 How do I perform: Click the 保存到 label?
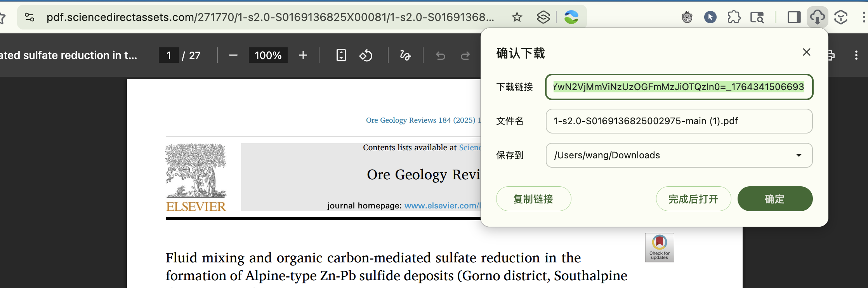[x=510, y=155]
